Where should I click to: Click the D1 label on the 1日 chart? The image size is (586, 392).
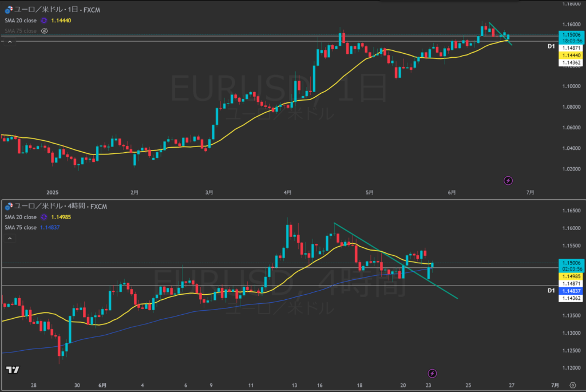[x=551, y=46]
